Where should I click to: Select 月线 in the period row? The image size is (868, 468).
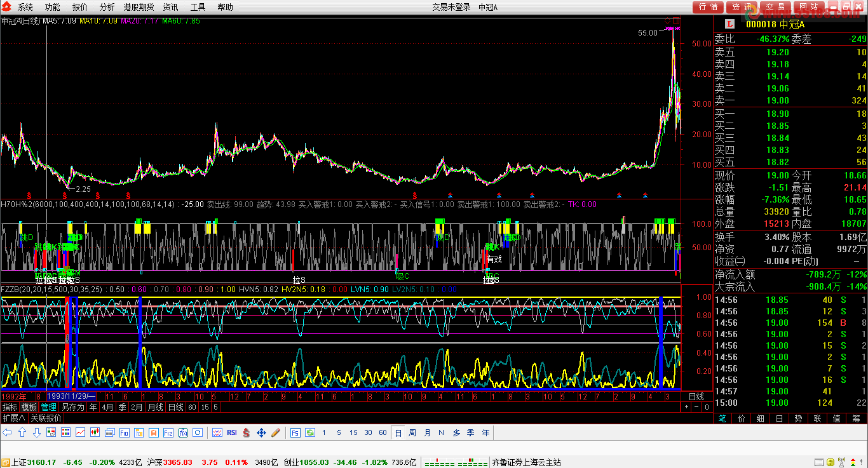(x=156, y=406)
